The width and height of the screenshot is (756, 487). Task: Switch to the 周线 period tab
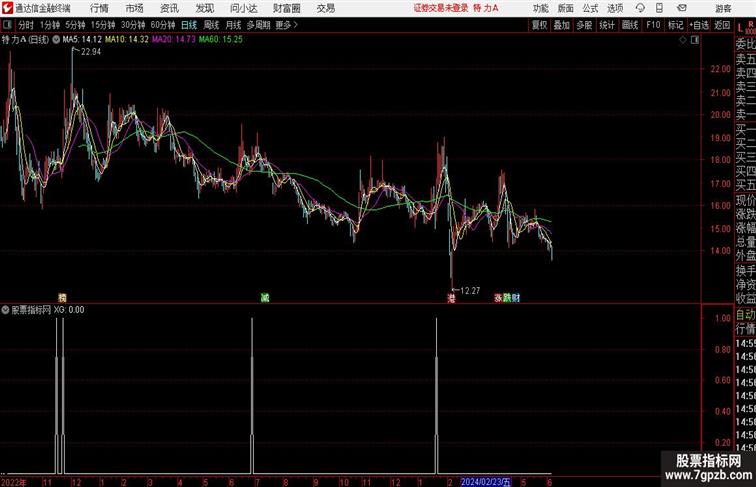click(211, 25)
